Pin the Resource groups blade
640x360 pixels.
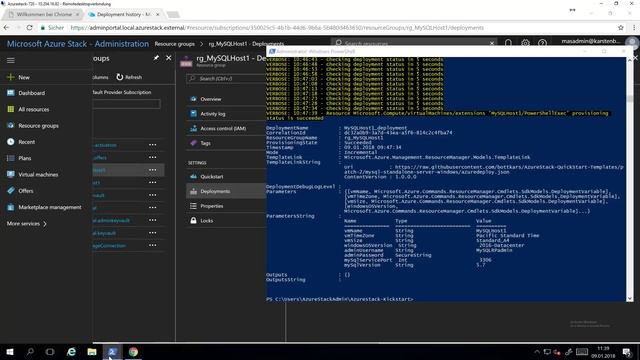156,58
